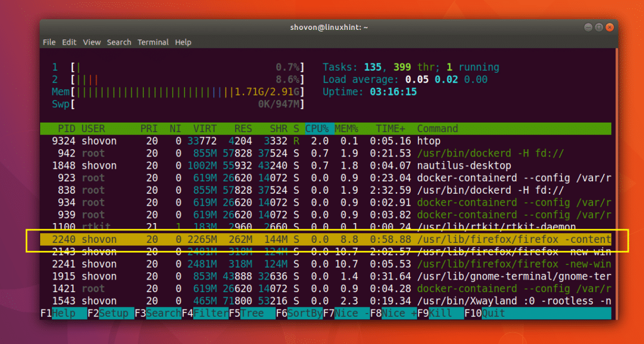Sort by the USER column header

coord(93,128)
